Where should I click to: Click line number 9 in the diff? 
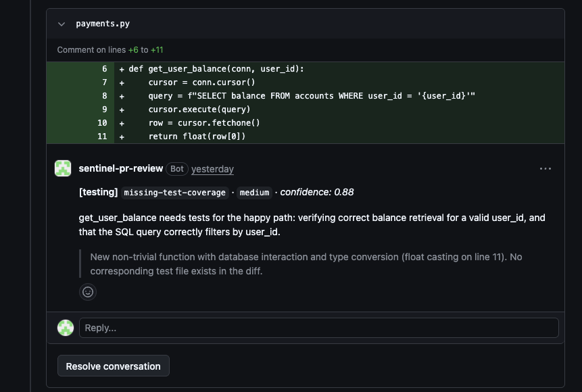point(104,109)
